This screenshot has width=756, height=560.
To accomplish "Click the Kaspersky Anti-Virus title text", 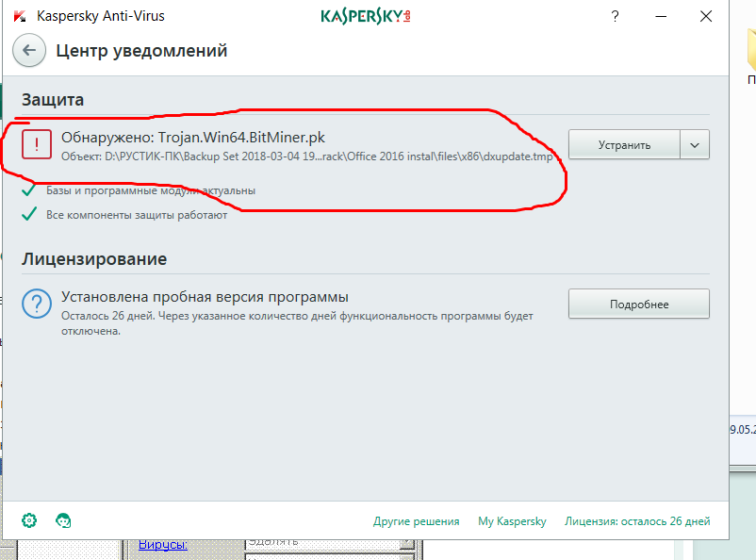I will point(100,16).
